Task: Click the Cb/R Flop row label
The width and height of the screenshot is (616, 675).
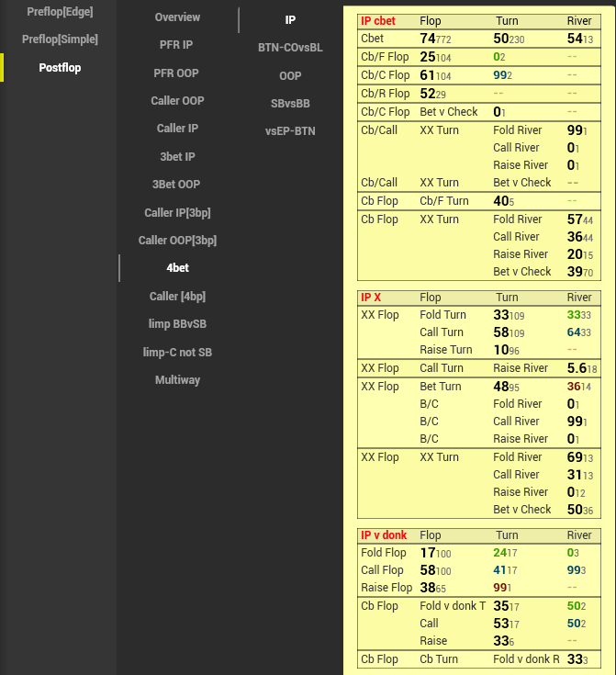Action: click(x=386, y=94)
